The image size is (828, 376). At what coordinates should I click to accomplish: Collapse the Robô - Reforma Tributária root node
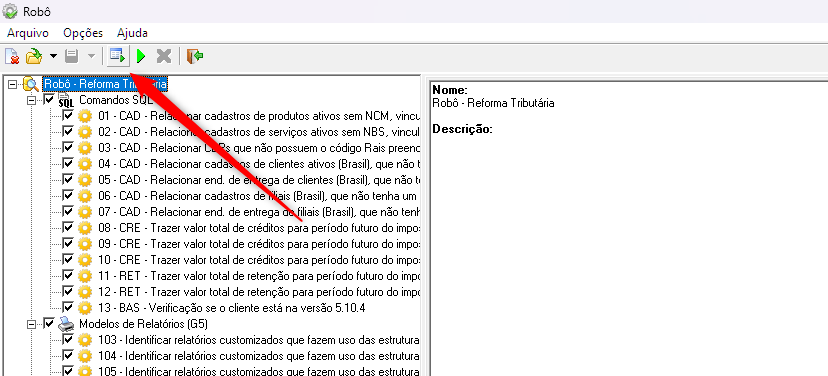(x=13, y=84)
